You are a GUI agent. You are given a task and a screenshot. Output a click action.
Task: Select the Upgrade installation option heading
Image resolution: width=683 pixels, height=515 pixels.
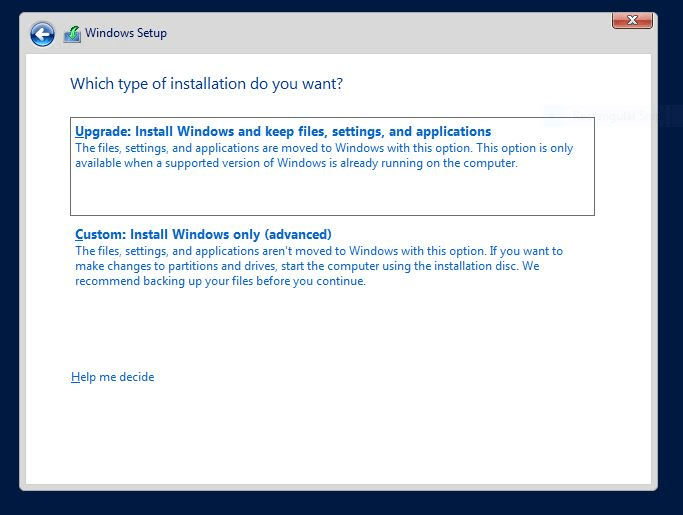click(283, 131)
